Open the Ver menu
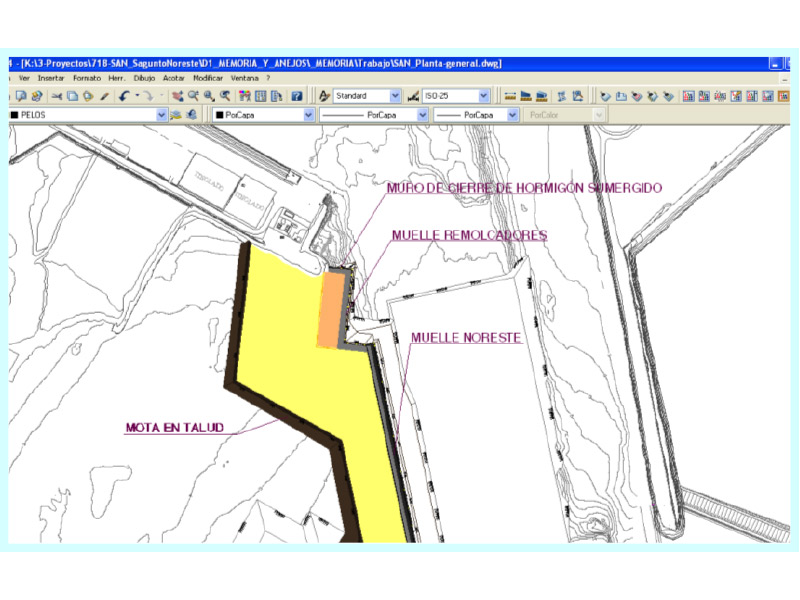800x600 pixels. pyautogui.click(x=24, y=78)
